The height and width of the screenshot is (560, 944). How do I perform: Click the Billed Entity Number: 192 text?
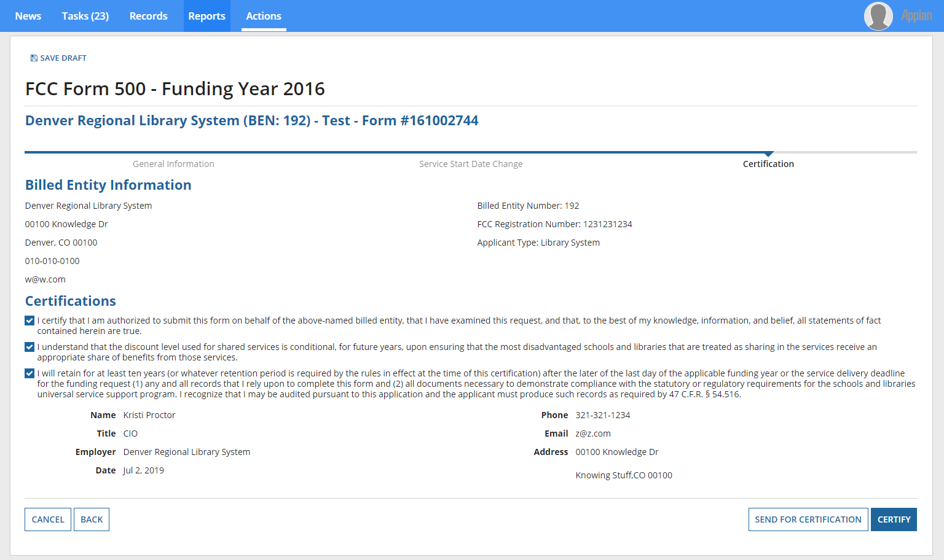tap(528, 206)
